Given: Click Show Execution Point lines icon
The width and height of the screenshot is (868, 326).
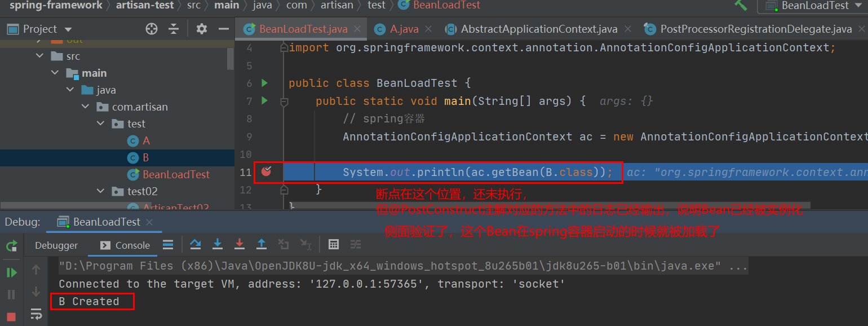Looking at the screenshot, I should pyautogui.click(x=168, y=244).
